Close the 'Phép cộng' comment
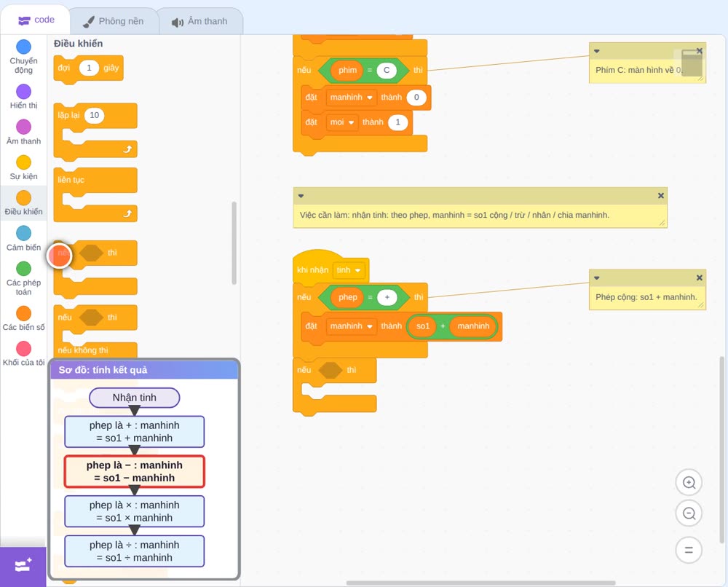This screenshot has height=587, width=728. [699, 277]
